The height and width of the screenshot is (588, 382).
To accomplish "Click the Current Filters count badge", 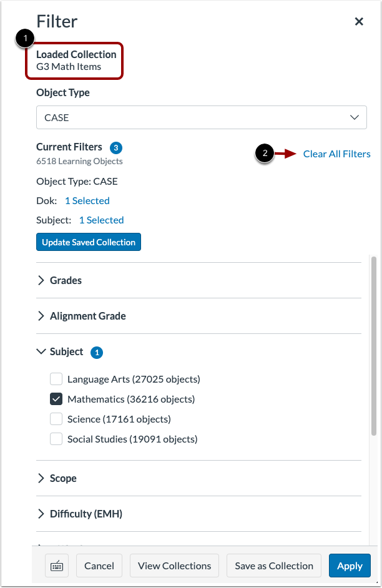I will click(115, 147).
